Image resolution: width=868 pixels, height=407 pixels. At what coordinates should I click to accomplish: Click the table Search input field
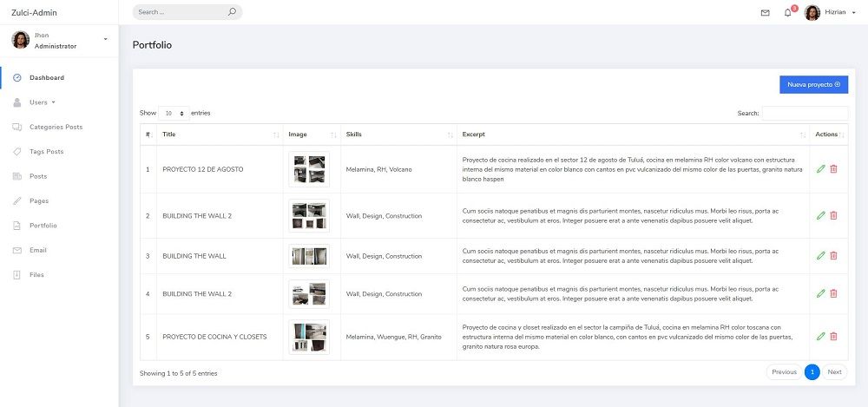[x=805, y=113]
